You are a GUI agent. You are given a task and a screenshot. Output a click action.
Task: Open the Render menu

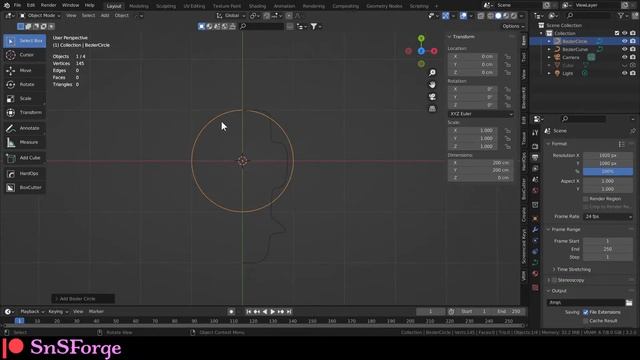49,5
